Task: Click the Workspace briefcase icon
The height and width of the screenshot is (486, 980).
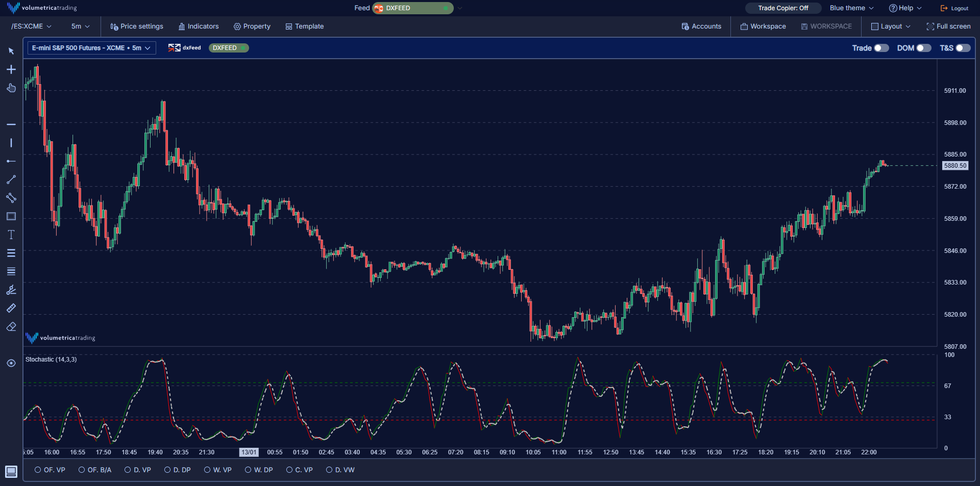Action: tap(744, 27)
